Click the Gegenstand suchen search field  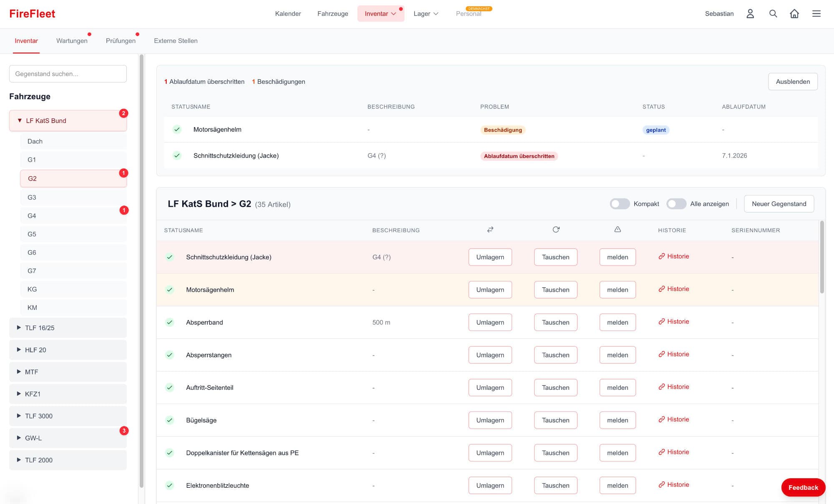[68, 74]
